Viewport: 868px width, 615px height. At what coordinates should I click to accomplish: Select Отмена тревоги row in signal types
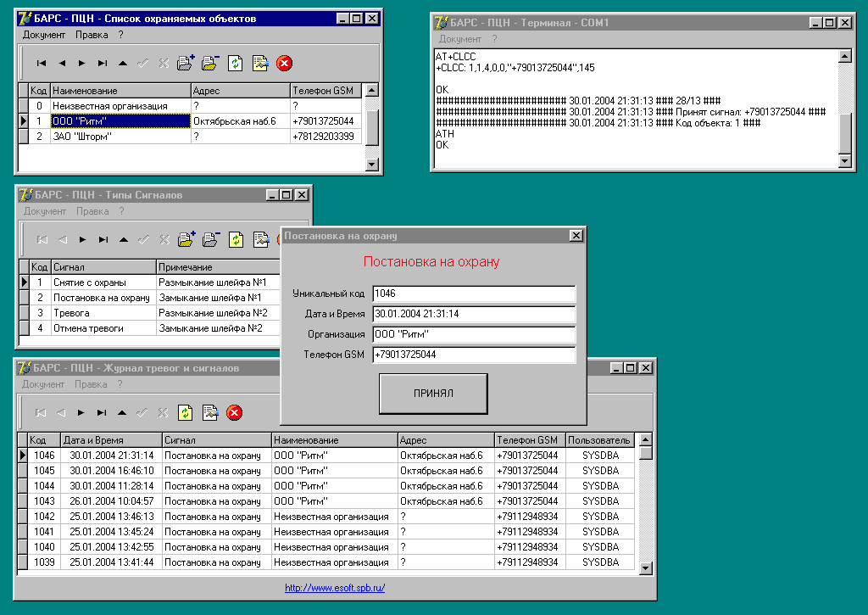click(x=149, y=328)
